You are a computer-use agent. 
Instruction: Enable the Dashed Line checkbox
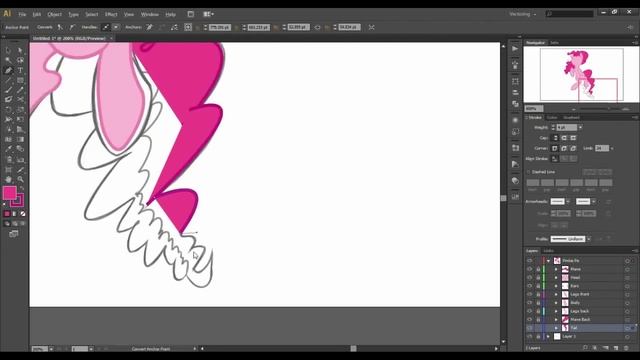click(x=529, y=172)
